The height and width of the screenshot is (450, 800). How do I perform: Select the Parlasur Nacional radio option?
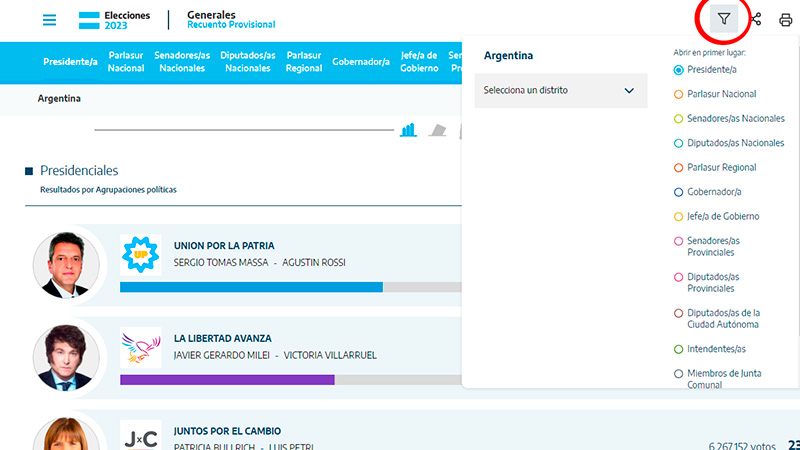(679, 94)
